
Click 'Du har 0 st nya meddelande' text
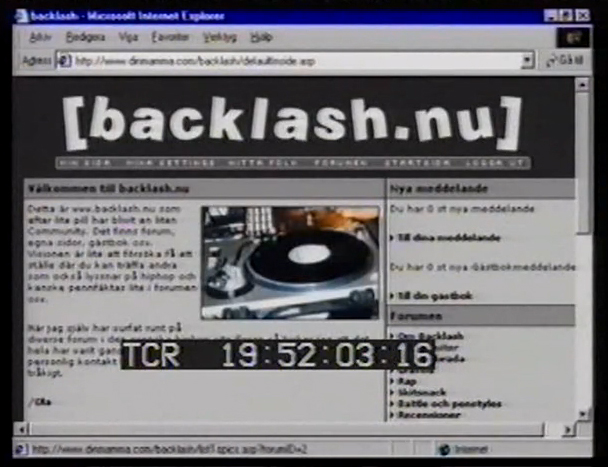point(462,209)
